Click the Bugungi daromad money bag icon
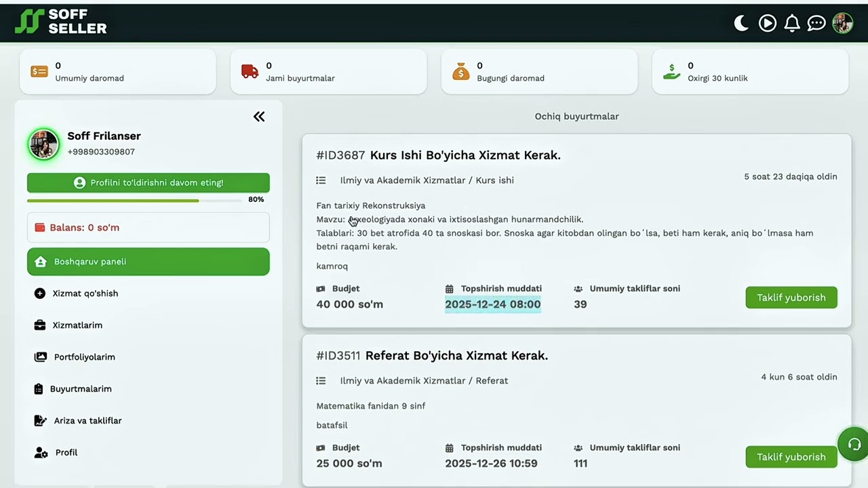 point(461,71)
